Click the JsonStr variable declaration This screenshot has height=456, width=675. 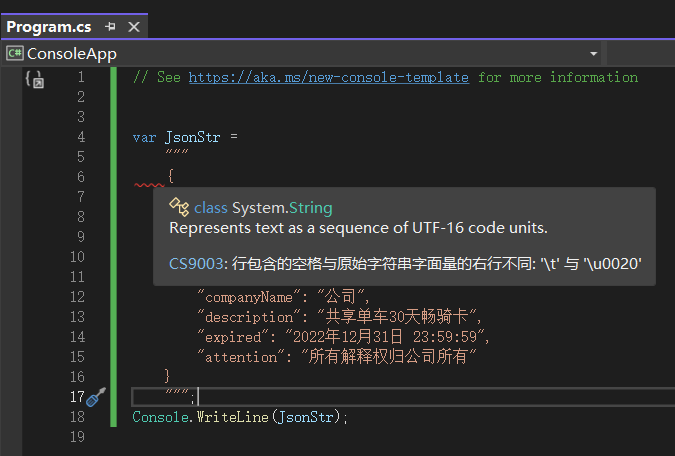point(192,137)
